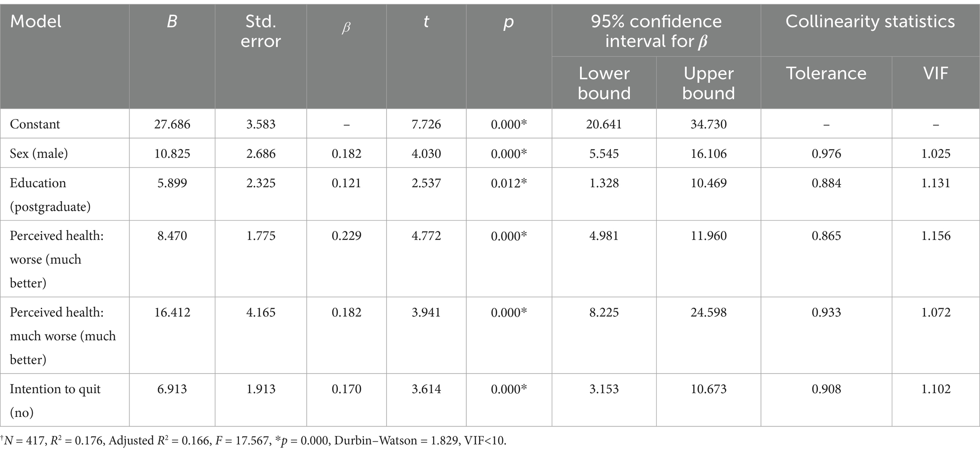
Task: Select the Tolerance subheader cell
Action: tap(826, 74)
